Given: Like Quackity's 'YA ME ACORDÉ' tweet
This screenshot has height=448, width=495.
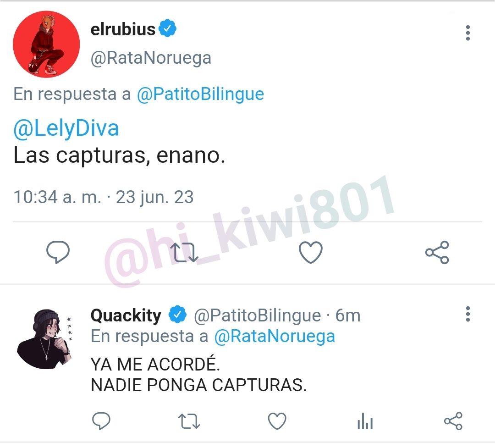Looking at the screenshot, I should [x=277, y=421].
